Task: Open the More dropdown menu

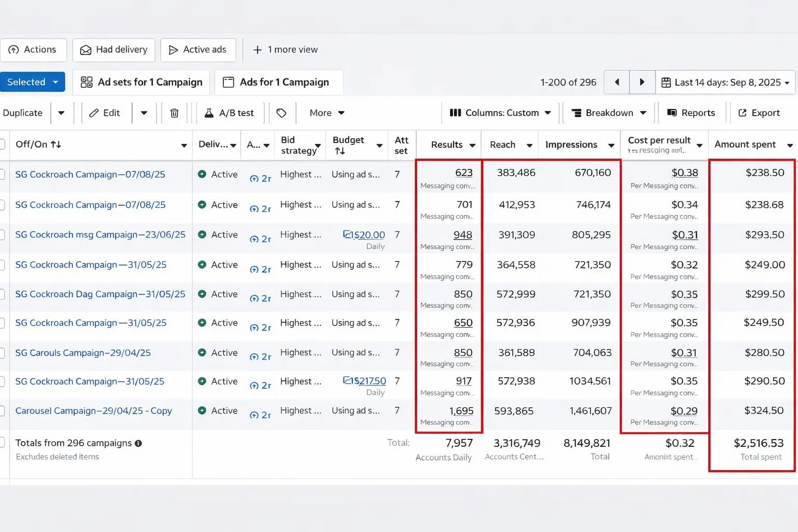Action: [x=327, y=113]
